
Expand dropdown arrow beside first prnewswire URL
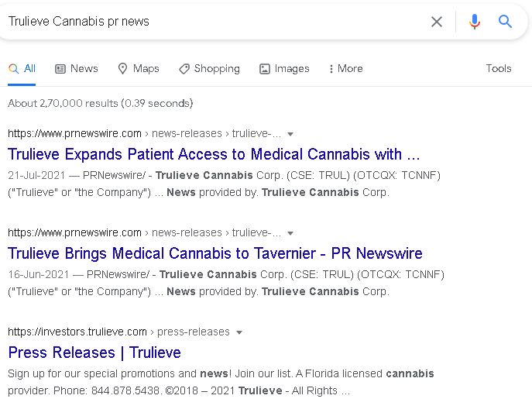(x=290, y=134)
